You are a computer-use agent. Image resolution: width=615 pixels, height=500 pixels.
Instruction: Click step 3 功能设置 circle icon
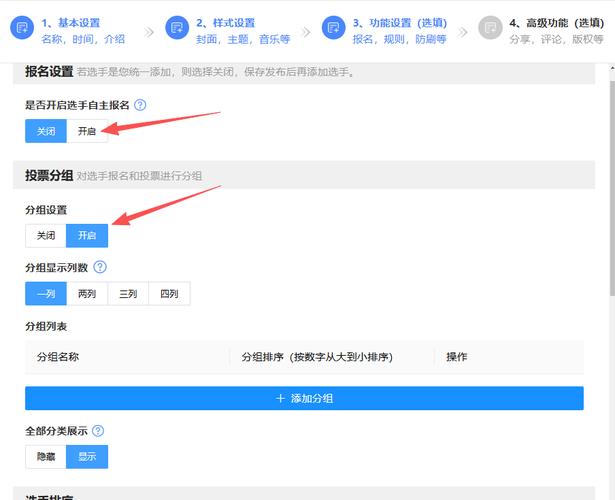point(333,27)
